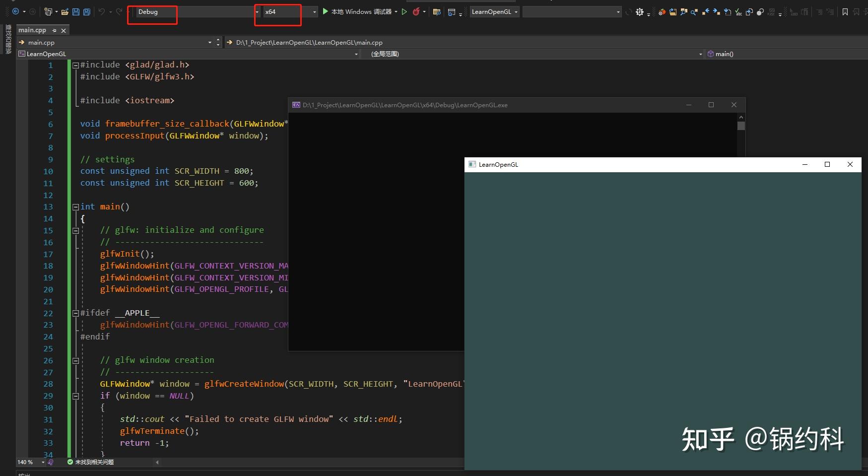Click the Navigate Backward arrow icon
Screen dimensions: 868x476
point(14,11)
